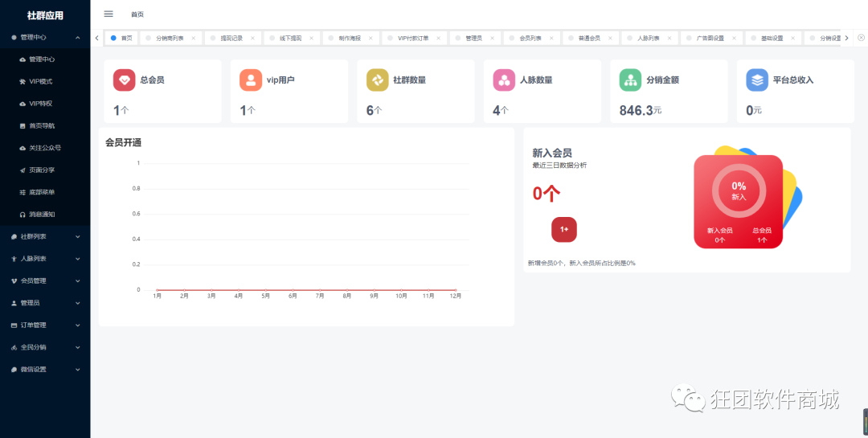This screenshot has width=868, height=438.
Task: Expand the 全民分销 sidebar group
Action: pos(45,347)
